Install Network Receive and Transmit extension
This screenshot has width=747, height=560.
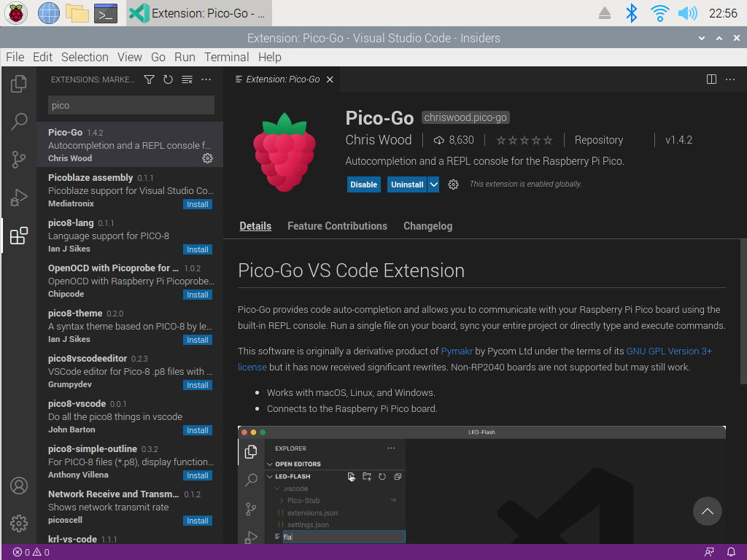click(197, 521)
